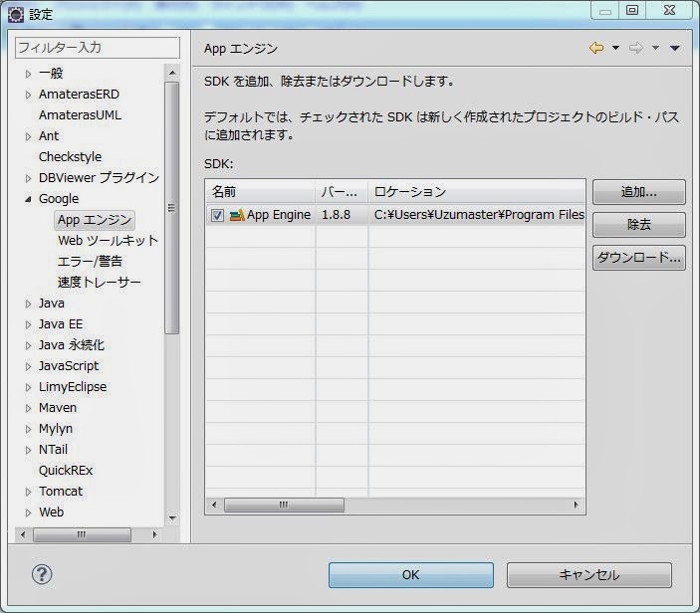Click the forward navigation arrow icon
The image size is (700, 613).
[x=635, y=48]
